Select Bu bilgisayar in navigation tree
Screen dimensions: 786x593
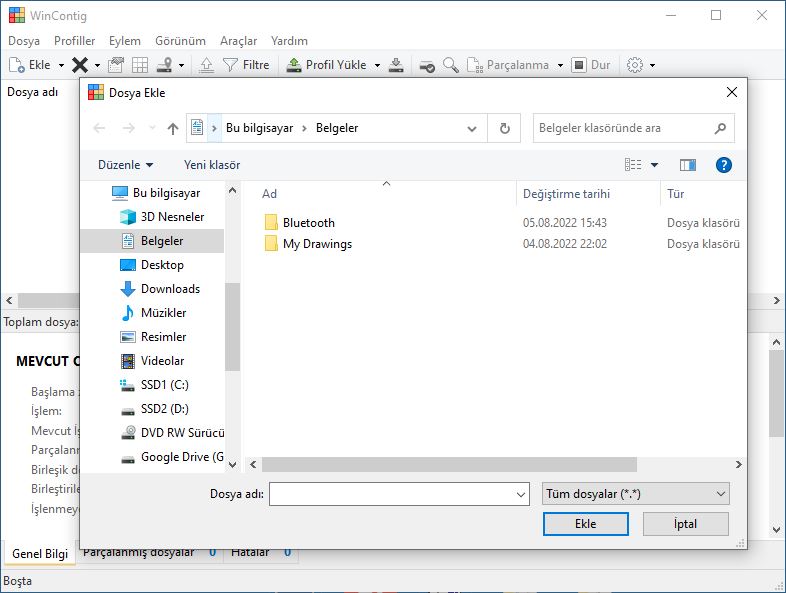pyautogui.click(x=156, y=193)
